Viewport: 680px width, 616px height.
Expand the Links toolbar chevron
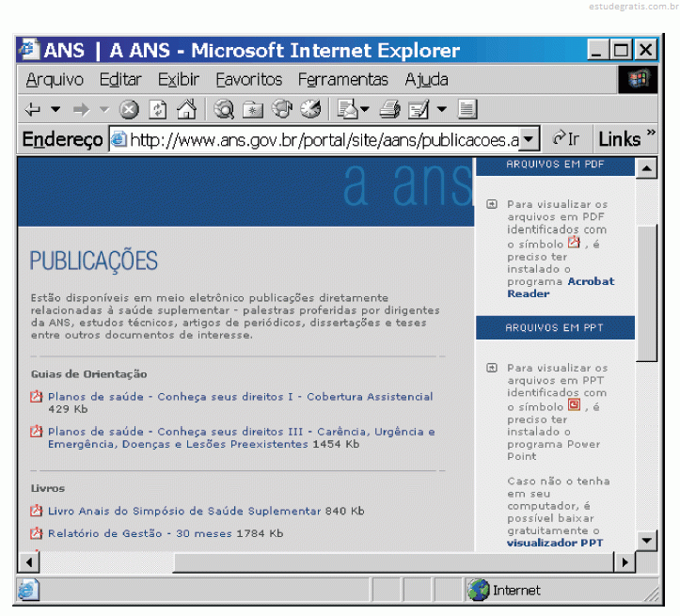click(x=651, y=133)
